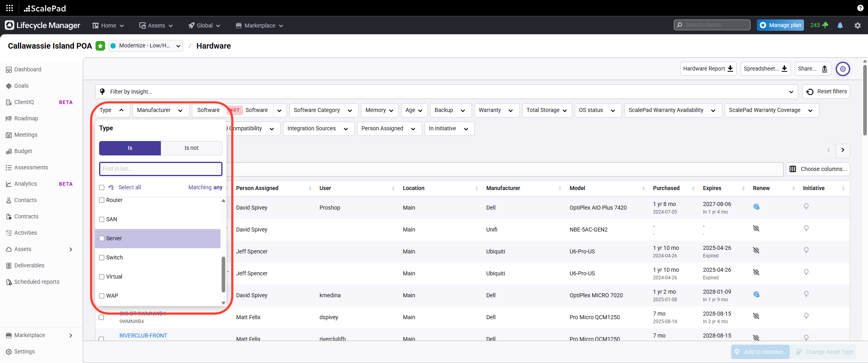Open the Filter by Insight dropdown
Screen dimensions: 868x363
446,92
